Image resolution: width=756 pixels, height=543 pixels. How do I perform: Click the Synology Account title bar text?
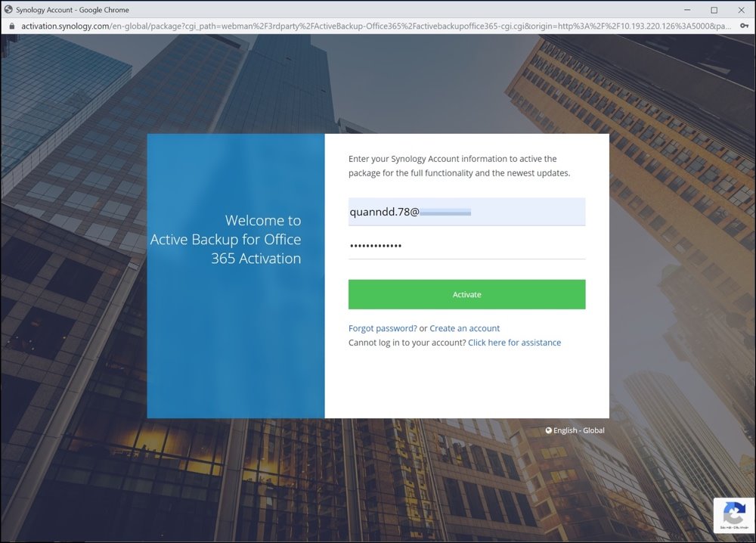coord(73,10)
